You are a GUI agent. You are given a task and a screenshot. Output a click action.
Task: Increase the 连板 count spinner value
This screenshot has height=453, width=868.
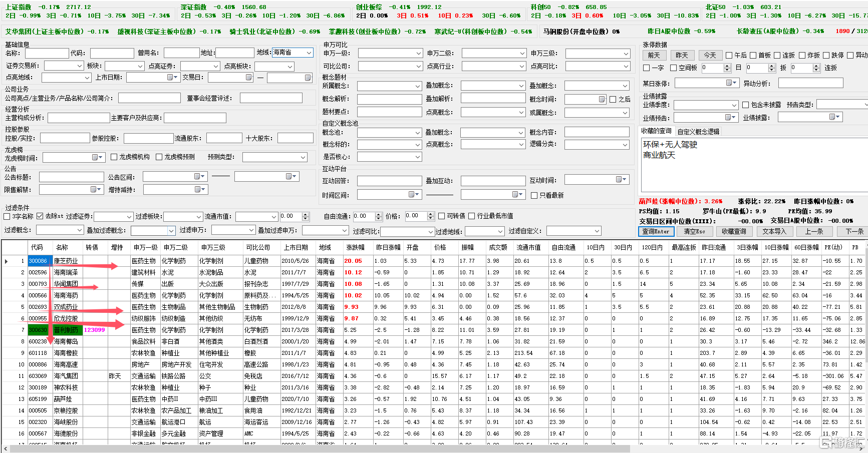[x=816, y=66]
